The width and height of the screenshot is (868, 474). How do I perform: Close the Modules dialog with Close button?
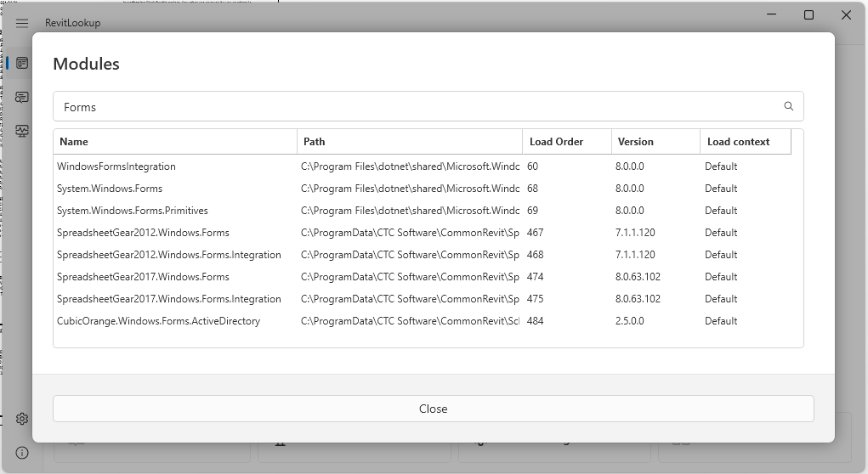point(434,409)
